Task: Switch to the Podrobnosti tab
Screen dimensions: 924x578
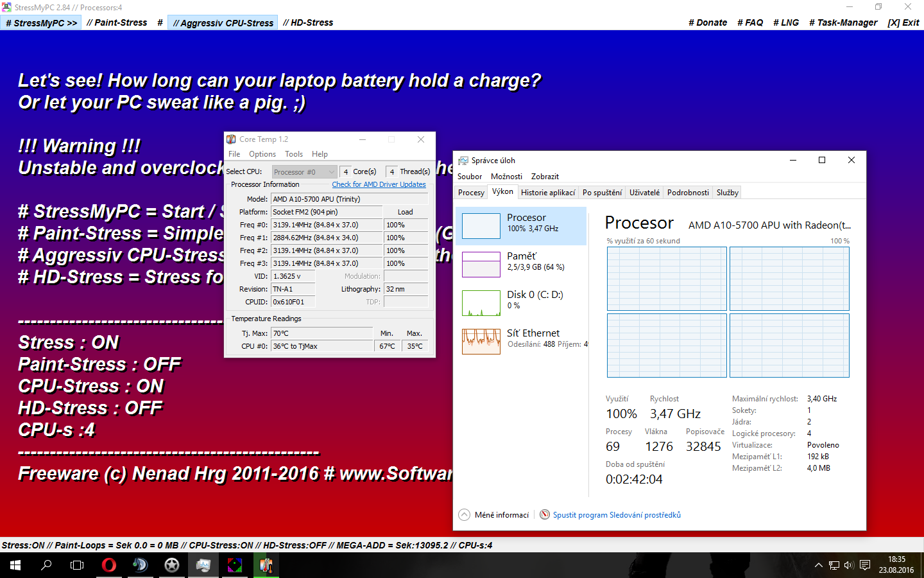Action: click(688, 193)
